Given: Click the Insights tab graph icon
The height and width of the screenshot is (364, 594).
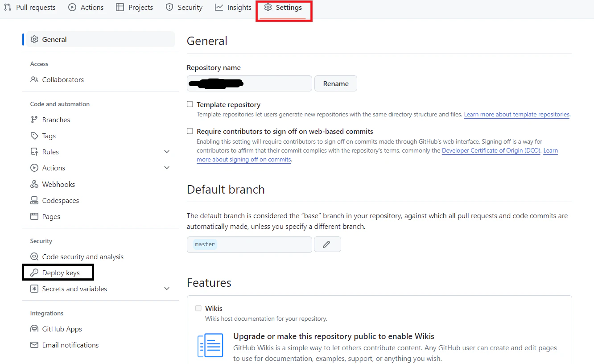Looking at the screenshot, I should 219,7.
